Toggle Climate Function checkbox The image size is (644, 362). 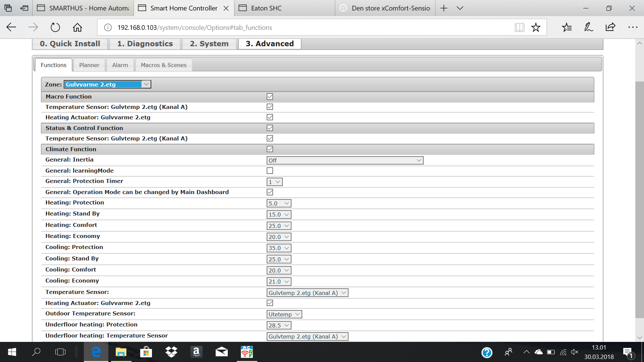tap(270, 149)
